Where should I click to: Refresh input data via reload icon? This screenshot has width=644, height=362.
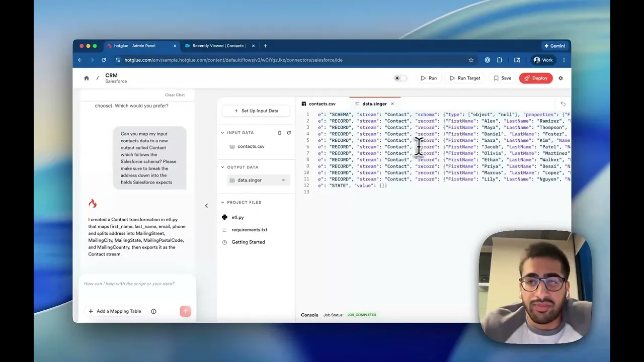pyautogui.click(x=289, y=133)
